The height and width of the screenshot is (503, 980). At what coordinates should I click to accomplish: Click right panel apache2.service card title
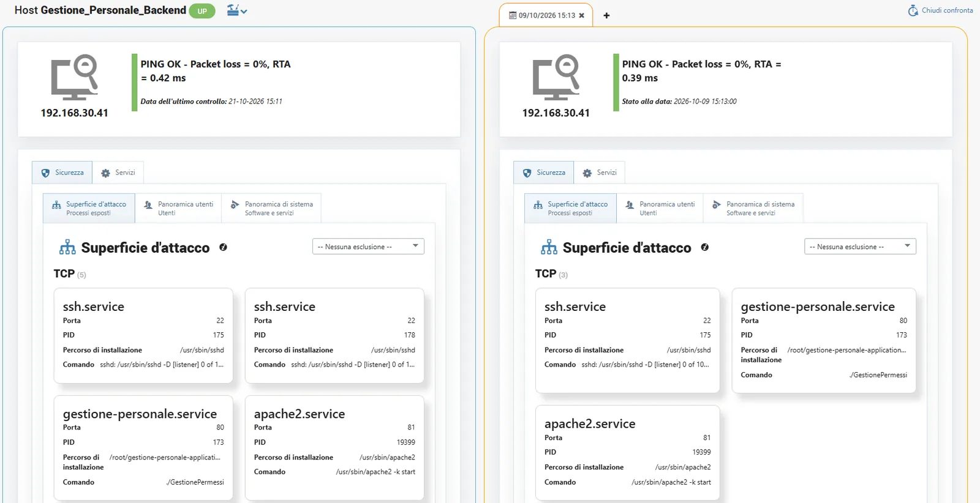click(590, 423)
